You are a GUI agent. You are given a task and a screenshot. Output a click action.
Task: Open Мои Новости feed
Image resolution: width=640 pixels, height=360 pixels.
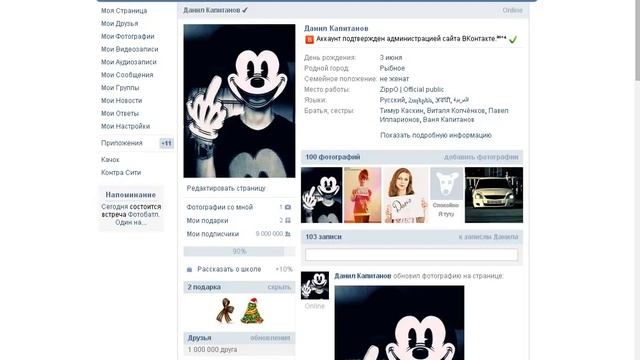pos(122,100)
